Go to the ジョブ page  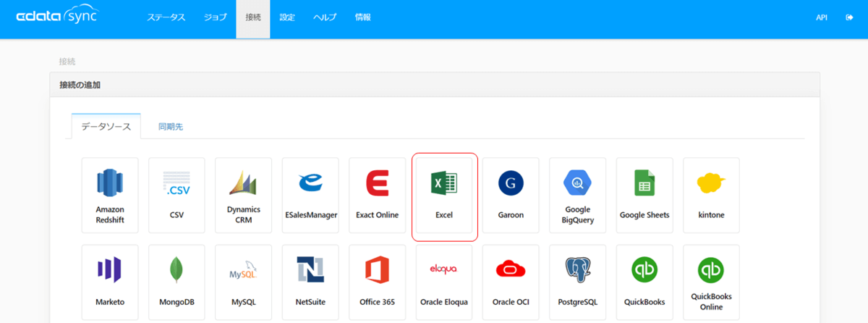coord(215,17)
